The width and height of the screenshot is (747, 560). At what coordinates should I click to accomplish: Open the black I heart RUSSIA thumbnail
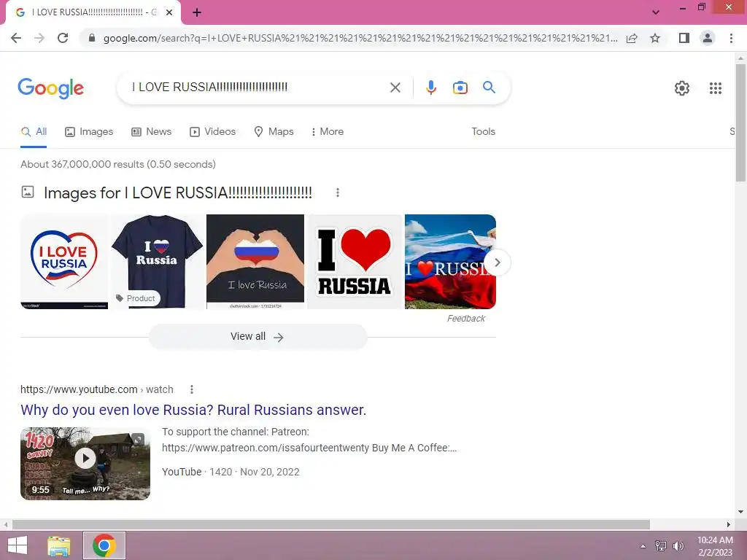355,262
